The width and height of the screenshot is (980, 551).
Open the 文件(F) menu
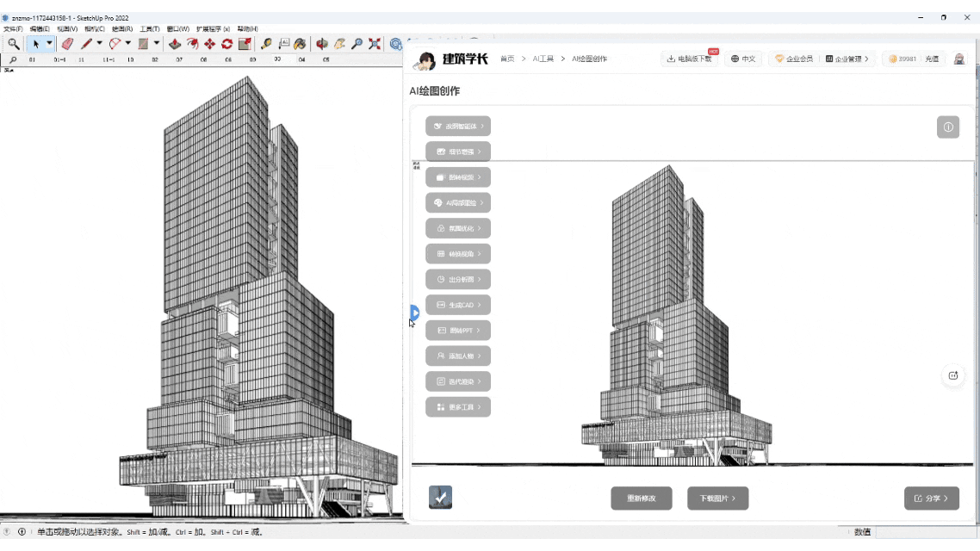[13, 28]
